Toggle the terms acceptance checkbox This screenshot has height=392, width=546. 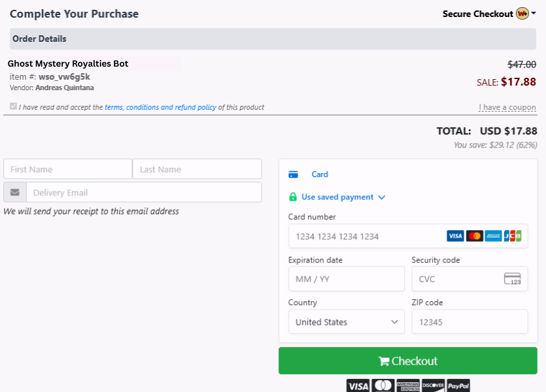[13, 106]
